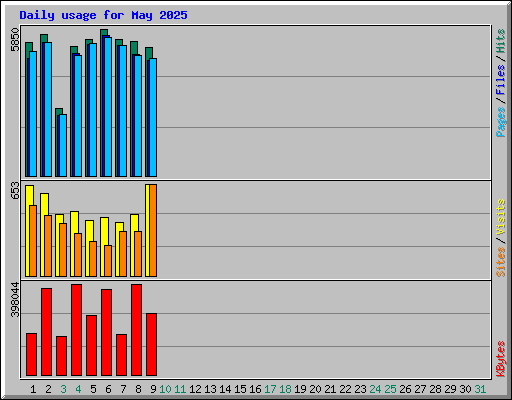Click day label 6 on the axis
This screenshot has height=400, width=512.
click(x=108, y=389)
